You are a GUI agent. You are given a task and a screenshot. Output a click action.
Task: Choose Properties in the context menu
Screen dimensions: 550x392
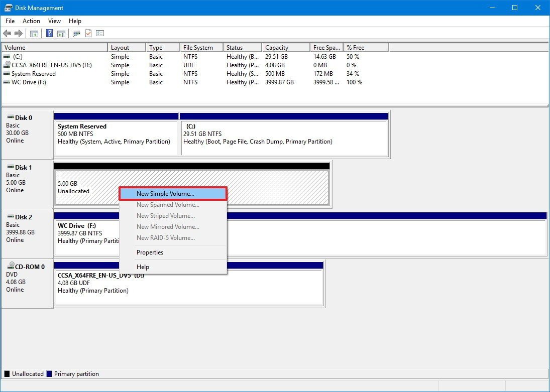pos(173,252)
